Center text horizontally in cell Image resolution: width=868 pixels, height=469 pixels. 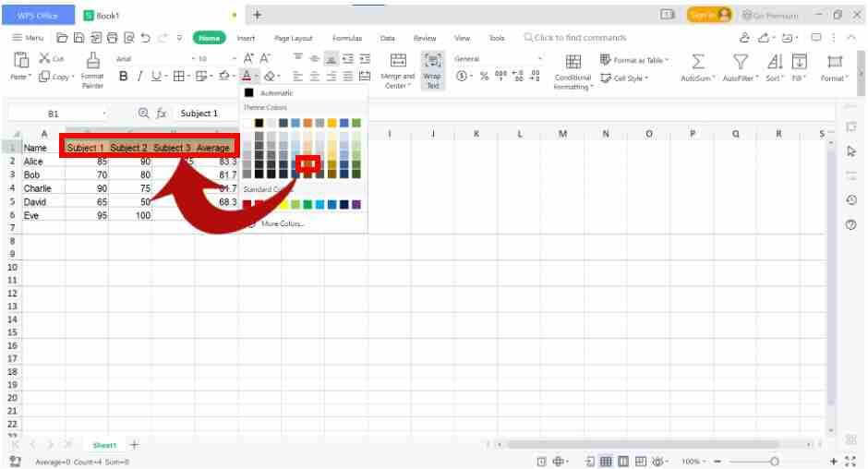tap(315, 77)
